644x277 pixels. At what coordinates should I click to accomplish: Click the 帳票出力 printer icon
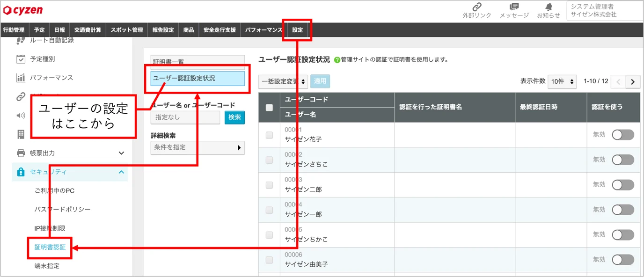[x=21, y=153]
